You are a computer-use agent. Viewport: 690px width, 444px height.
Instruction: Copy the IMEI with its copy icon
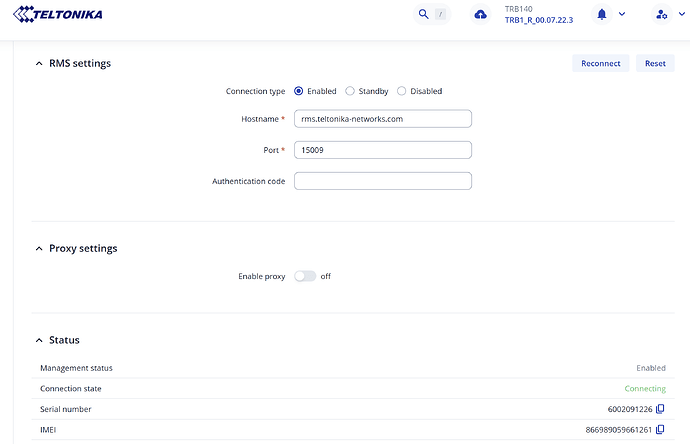coord(660,429)
